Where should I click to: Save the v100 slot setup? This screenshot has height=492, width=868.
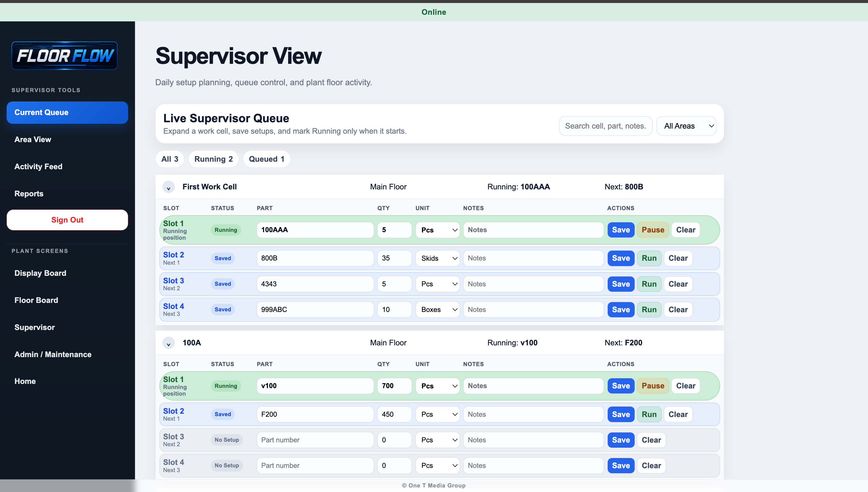(621, 386)
